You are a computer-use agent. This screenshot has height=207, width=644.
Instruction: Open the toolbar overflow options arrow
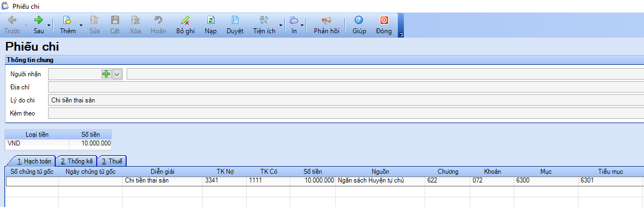pyautogui.click(x=401, y=34)
